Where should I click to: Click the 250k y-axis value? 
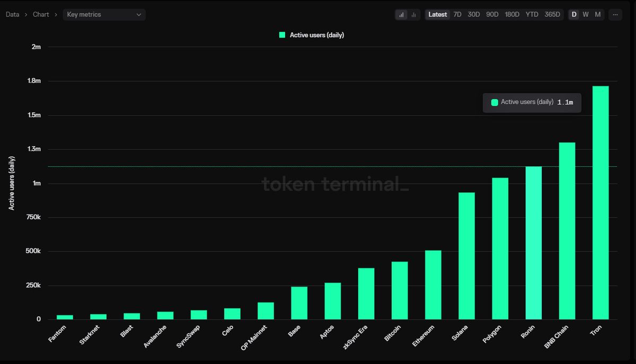(x=33, y=286)
